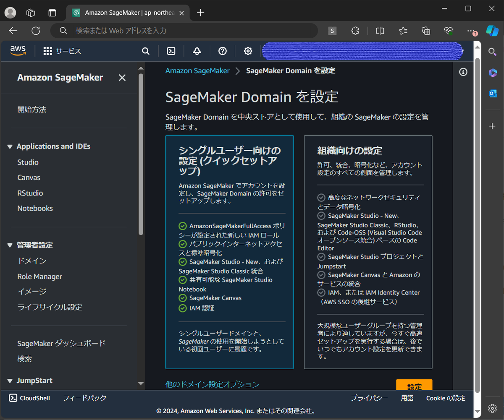Select the 組織向けの設定 card
This screenshot has height=420, width=504.
[x=368, y=252]
